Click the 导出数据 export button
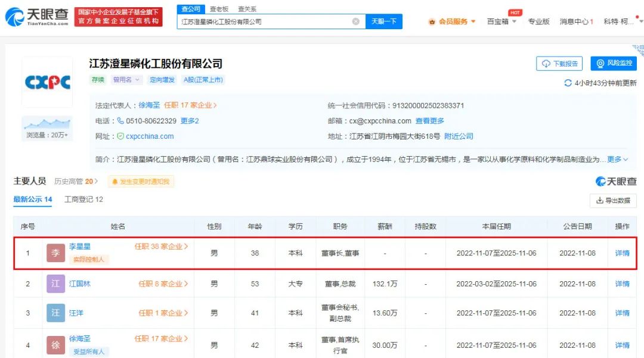The image size is (644, 358). coord(613,201)
